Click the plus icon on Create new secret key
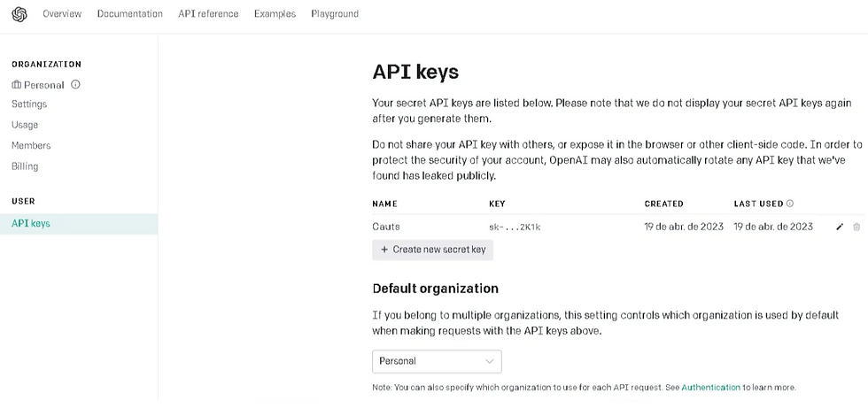The height and width of the screenshot is (408, 868). [384, 250]
